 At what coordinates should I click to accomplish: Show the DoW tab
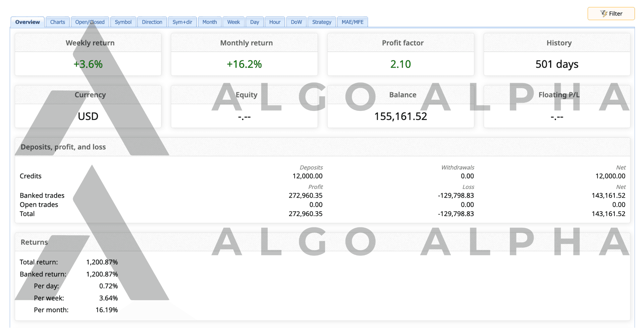click(x=296, y=22)
